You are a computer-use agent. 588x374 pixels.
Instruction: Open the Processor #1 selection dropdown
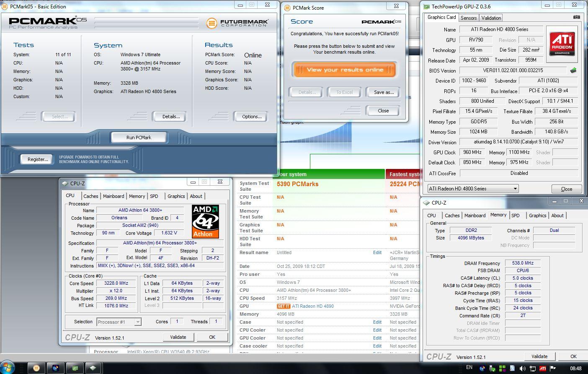coord(119,322)
